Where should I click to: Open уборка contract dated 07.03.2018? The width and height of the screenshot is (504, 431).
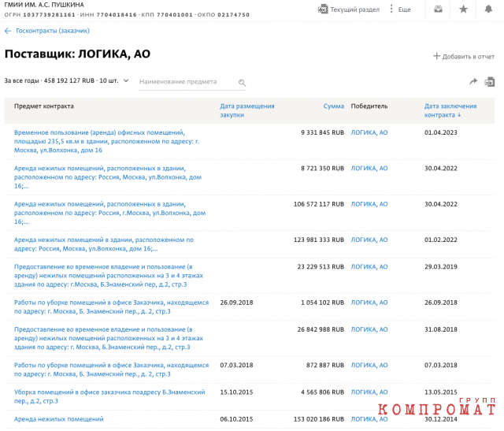[x=111, y=370]
